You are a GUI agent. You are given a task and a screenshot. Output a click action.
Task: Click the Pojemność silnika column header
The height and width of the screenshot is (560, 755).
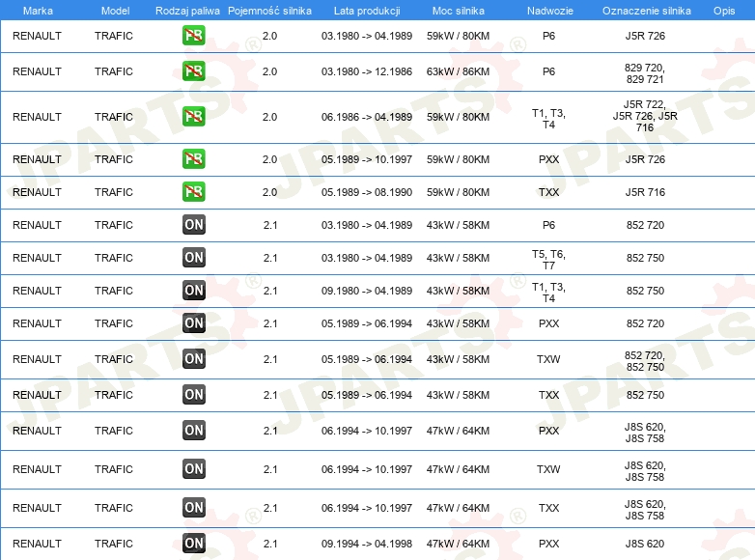[x=269, y=11]
